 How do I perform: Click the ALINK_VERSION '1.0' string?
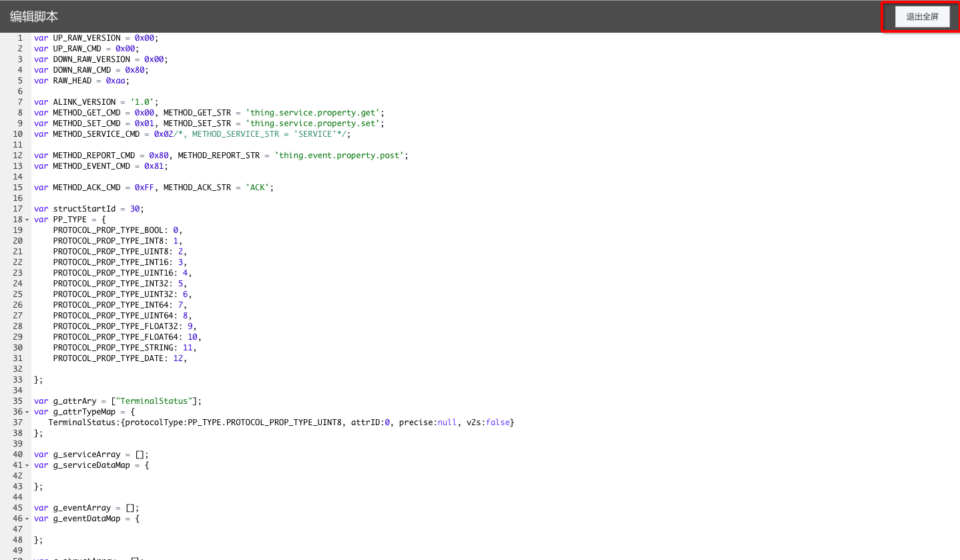coord(142,102)
